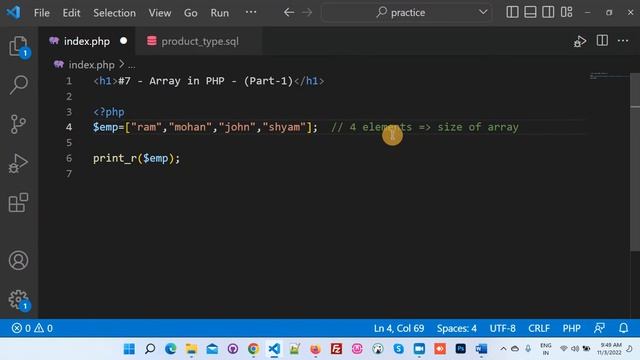Select language mode PHP
640x360 pixels.
571,328
